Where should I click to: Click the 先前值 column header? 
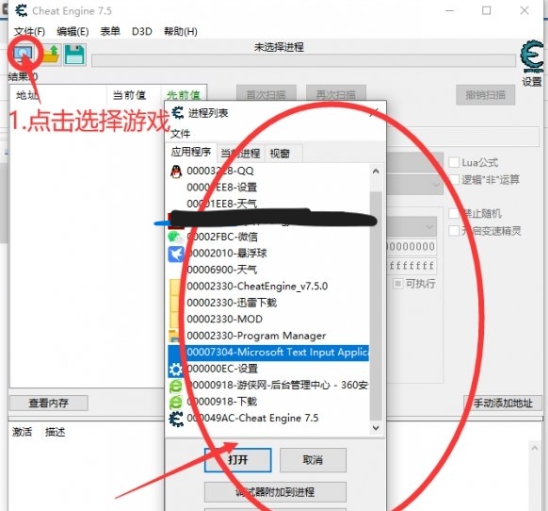click(x=184, y=95)
